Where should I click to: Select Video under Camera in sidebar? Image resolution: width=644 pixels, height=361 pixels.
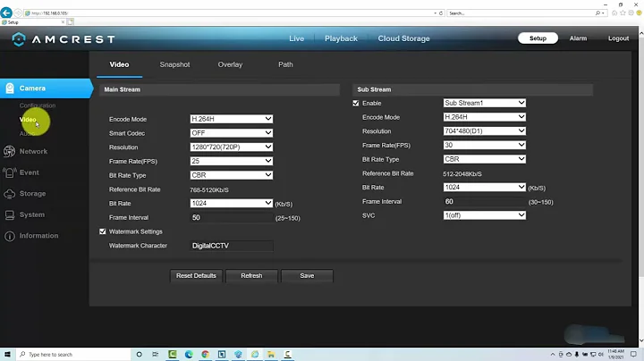[28, 120]
